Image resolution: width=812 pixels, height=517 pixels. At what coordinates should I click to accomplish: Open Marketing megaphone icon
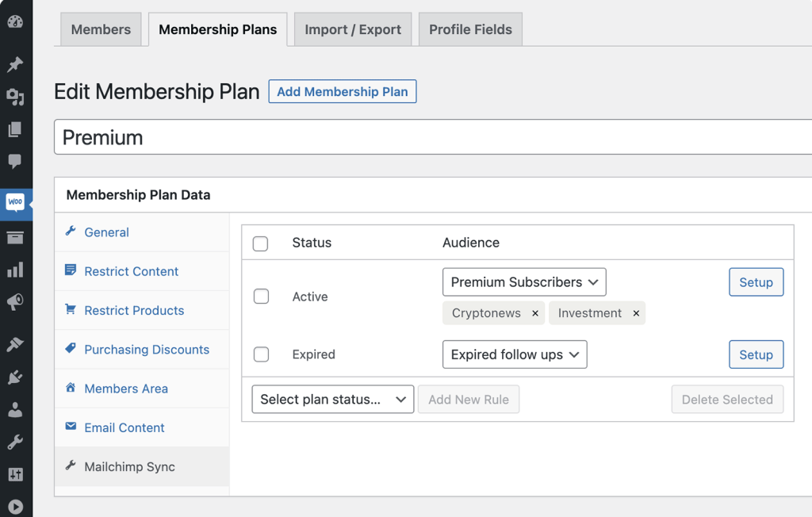click(x=15, y=302)
